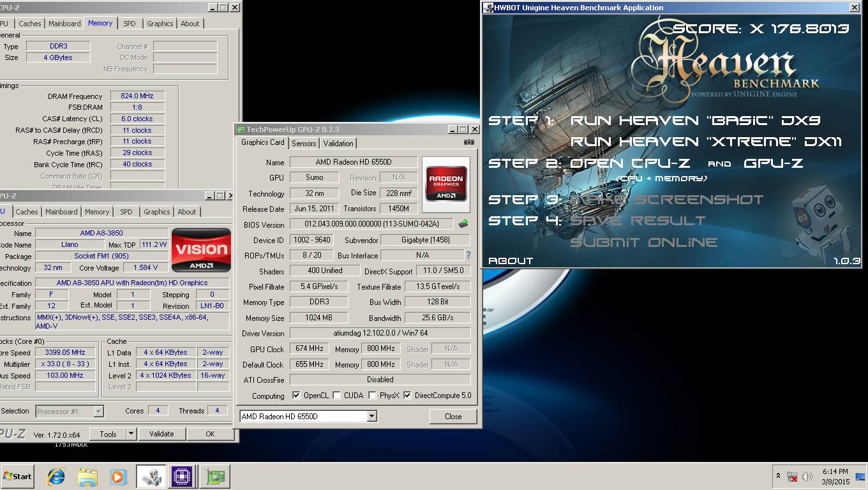
Task: Open Windows Explorer folder icon on taskbar
Action: pyautogui.click(x=87, y=476)
